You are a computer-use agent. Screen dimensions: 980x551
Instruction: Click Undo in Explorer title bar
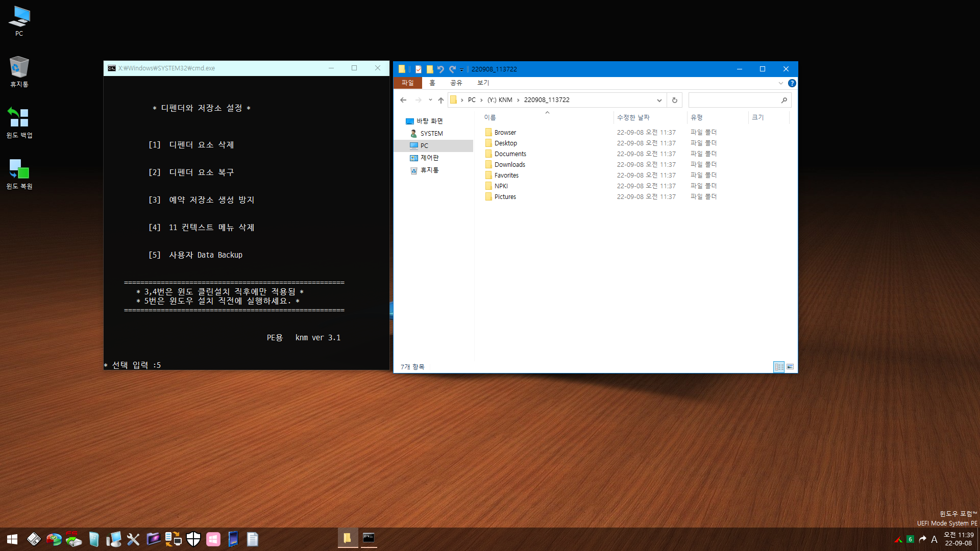click(x=440, y=69)
